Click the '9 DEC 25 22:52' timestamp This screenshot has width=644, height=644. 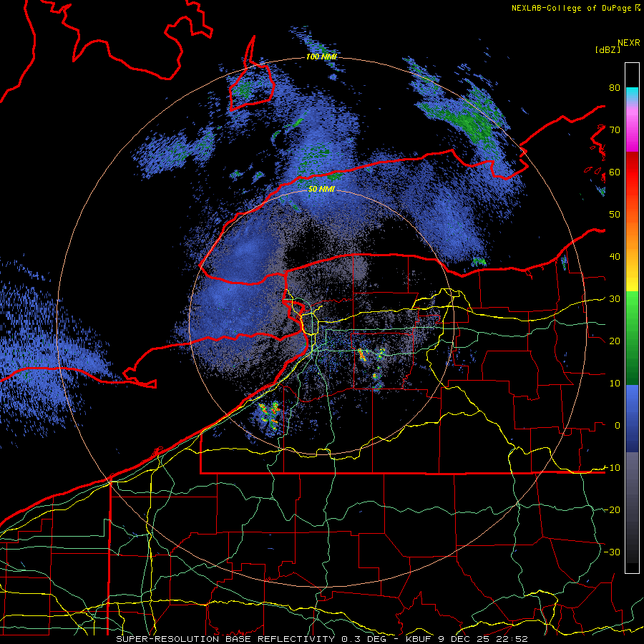pyautogui.click(x=483, y=639)
